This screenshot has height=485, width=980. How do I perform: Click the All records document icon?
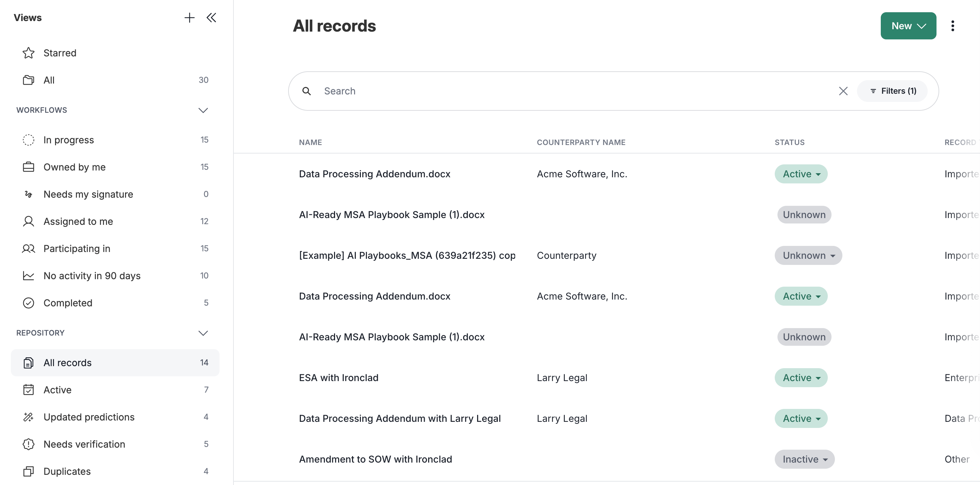coord(29,362)
